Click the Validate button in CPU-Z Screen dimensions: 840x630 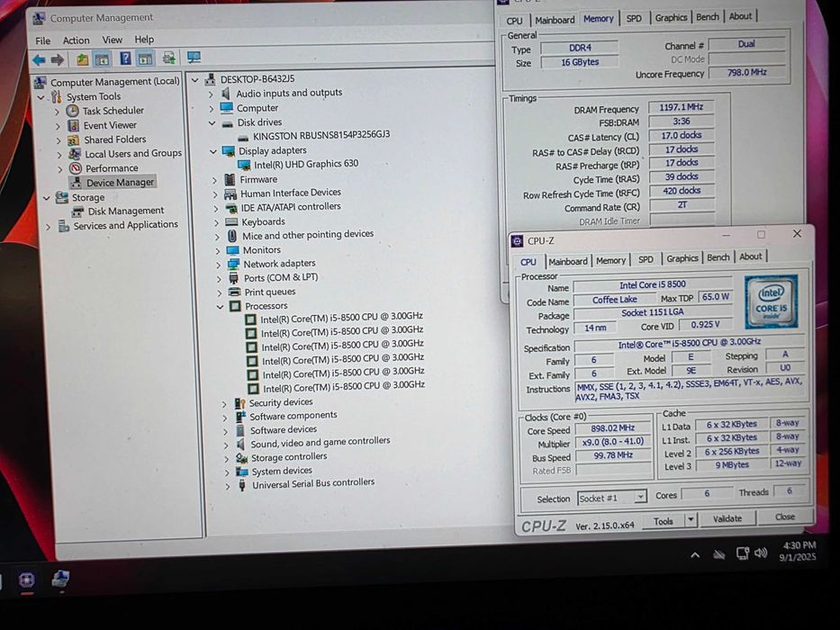727,518
